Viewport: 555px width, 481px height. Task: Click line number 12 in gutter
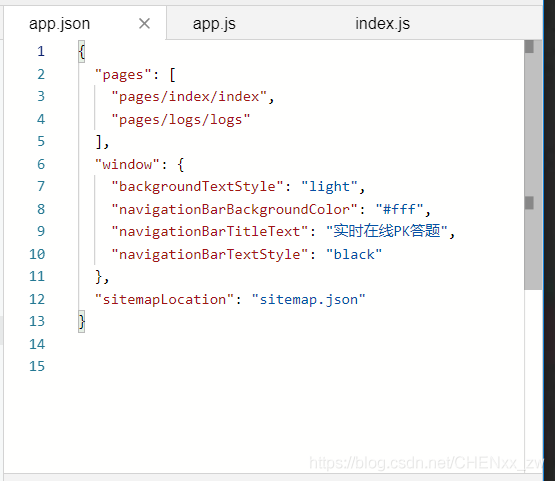(x=37, y=299)
